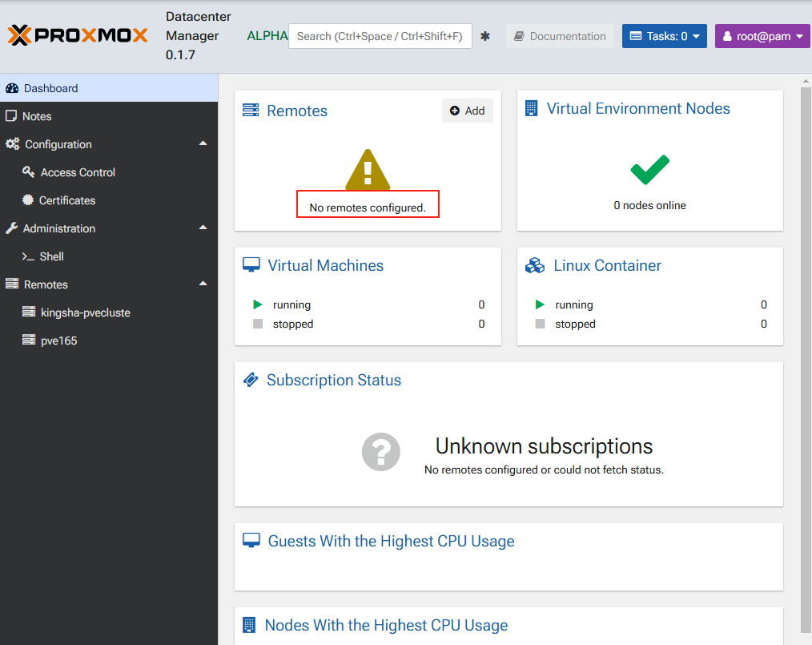Click the ticket icon beside Subscription Status
The width and height of the screenshot is (812, 645).
pyautogui.click(x=251, y=380)
